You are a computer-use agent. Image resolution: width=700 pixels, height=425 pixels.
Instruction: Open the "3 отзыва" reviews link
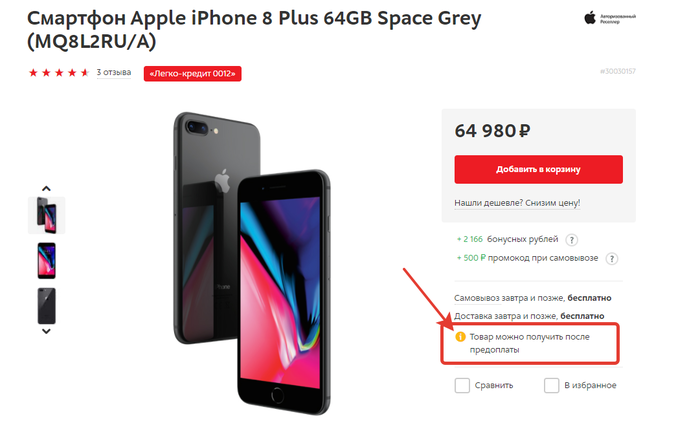(114, 72)
